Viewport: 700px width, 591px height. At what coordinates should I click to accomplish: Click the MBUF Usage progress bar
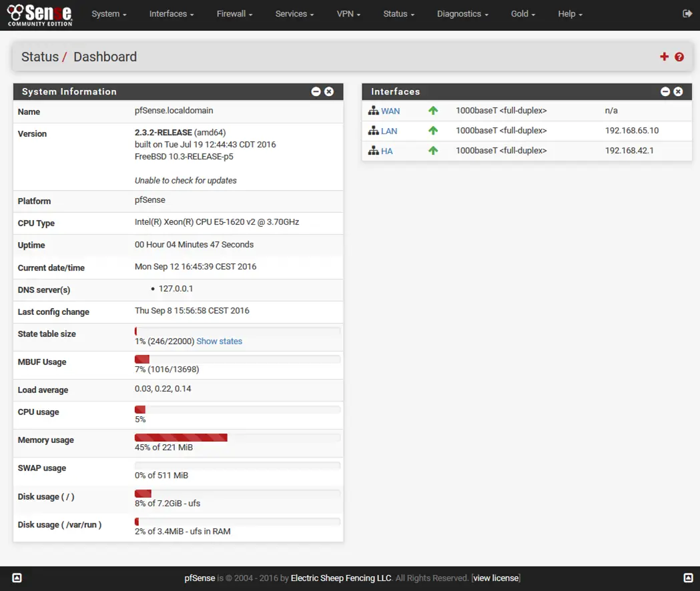point(238,360)
